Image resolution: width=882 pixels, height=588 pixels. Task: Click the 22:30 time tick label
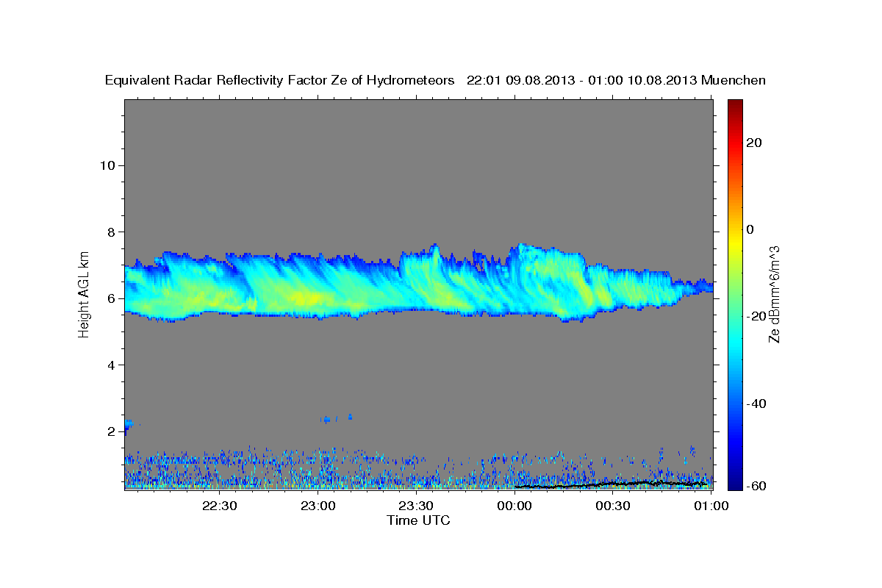click(219, 506)
